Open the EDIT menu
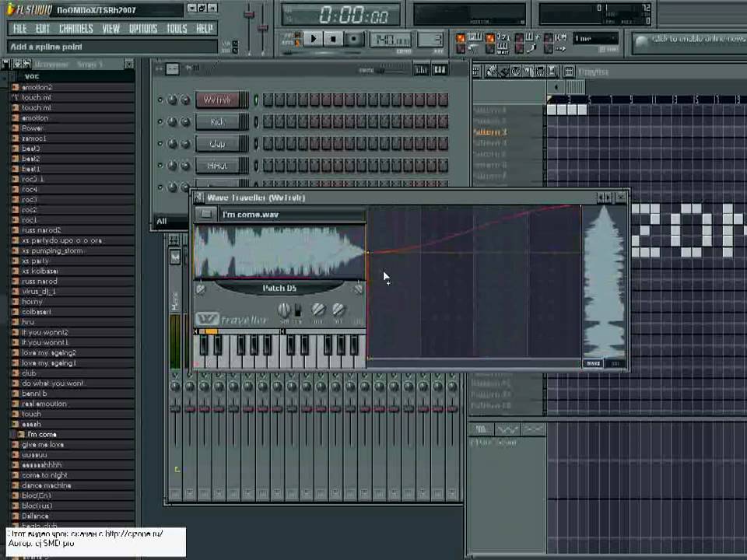 42,29
